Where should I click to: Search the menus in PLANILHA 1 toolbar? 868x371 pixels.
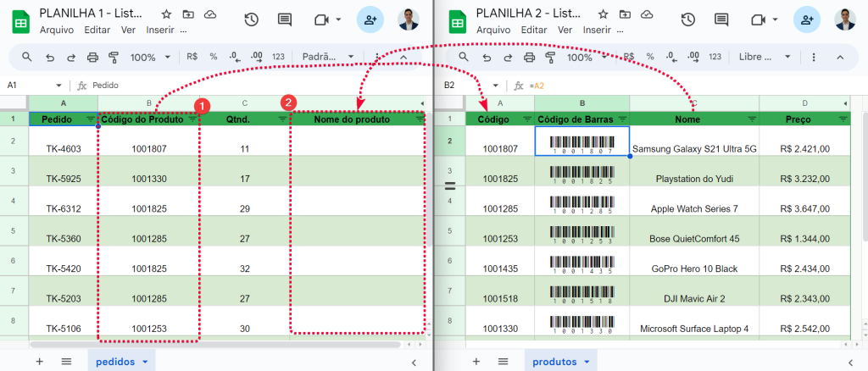click(26, 57)
